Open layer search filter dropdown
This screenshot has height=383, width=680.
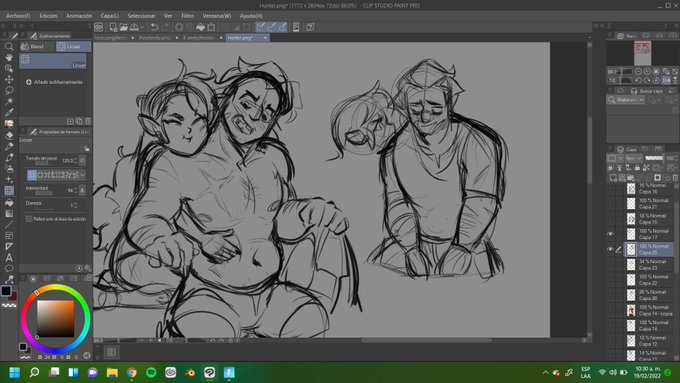(626, 100)
